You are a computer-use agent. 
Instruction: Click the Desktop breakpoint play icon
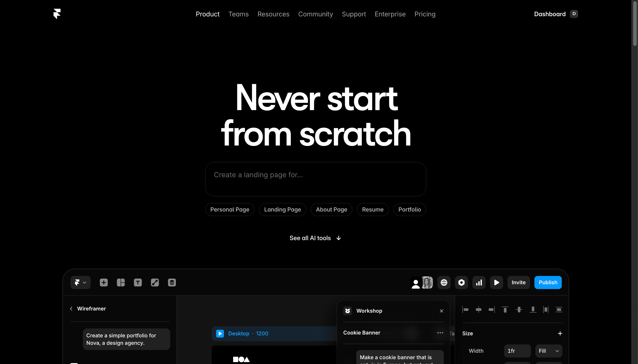pos(220,333)
